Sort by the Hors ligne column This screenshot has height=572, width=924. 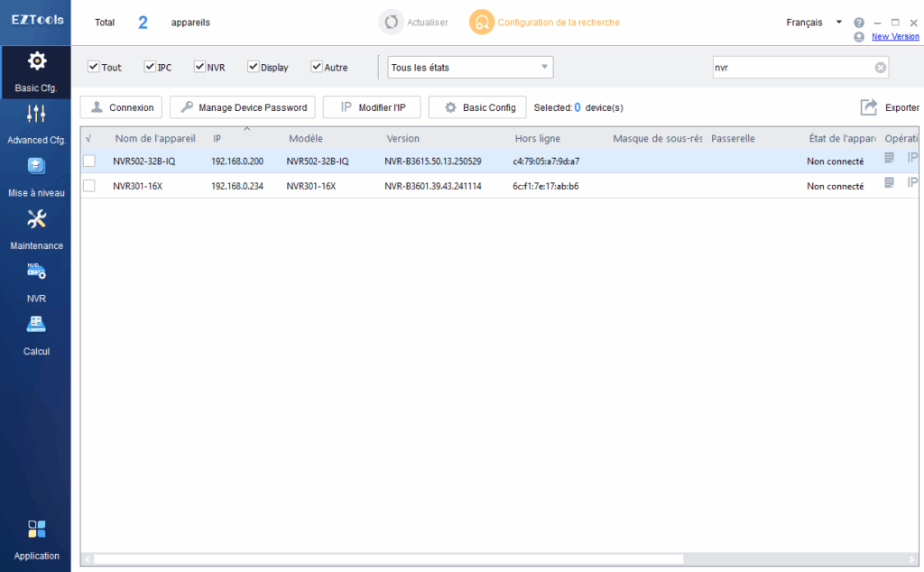pyautogui.click(x=538, y=138)
